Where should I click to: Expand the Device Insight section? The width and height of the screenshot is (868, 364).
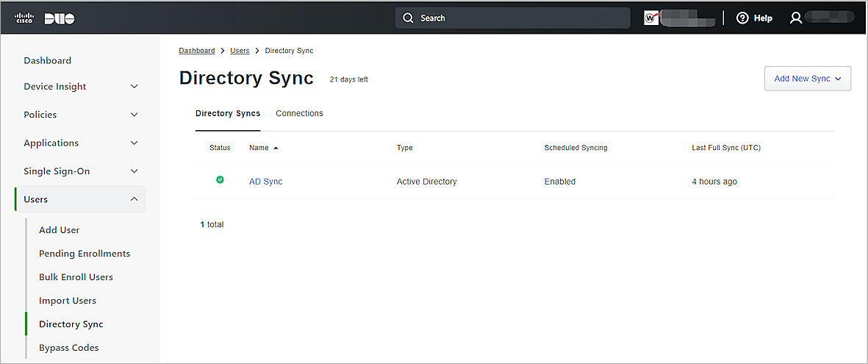134,87
